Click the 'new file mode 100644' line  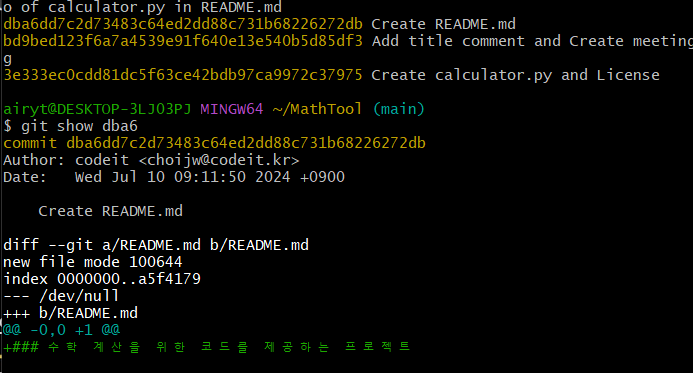tap(93, 262)
